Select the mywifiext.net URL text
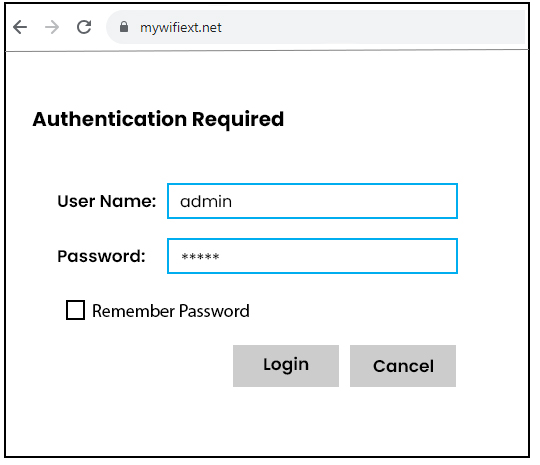The image size is (540, 465). point(180,27)
